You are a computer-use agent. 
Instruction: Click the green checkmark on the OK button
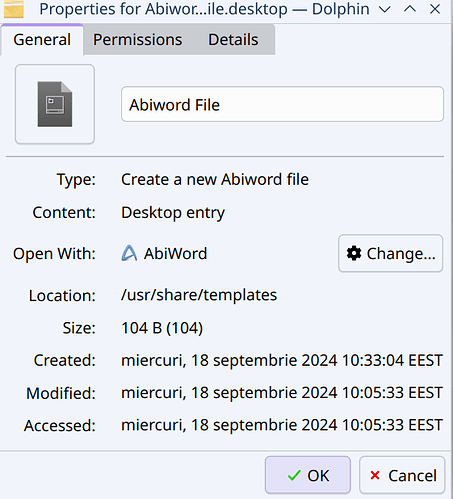click(x=294, y=475)
